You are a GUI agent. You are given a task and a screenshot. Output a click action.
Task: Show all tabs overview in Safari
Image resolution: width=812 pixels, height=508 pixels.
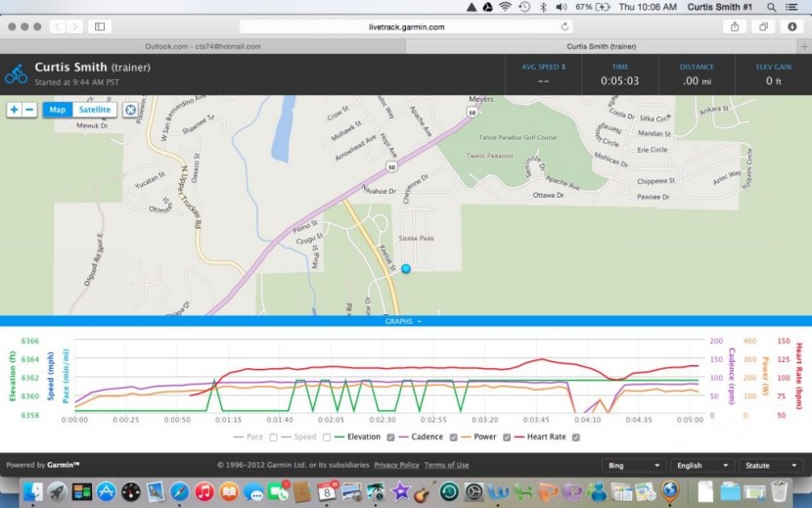[x=763, y=26]
